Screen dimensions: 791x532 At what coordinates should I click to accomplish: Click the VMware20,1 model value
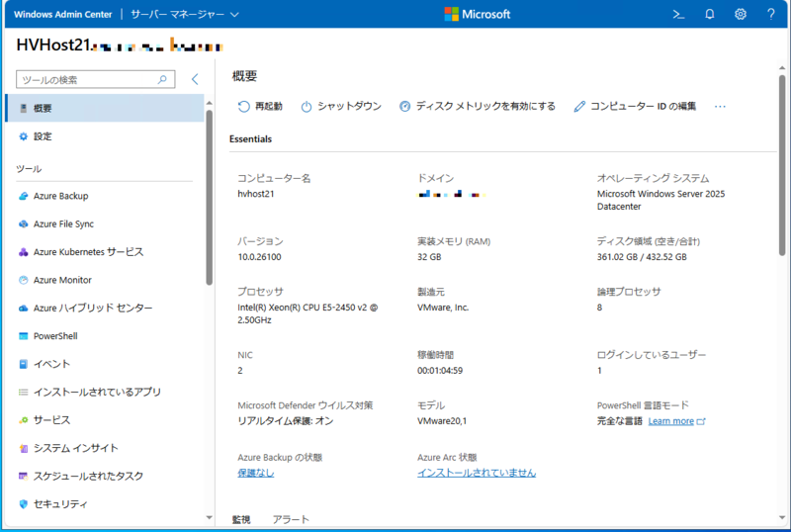[x=442, y=421]
